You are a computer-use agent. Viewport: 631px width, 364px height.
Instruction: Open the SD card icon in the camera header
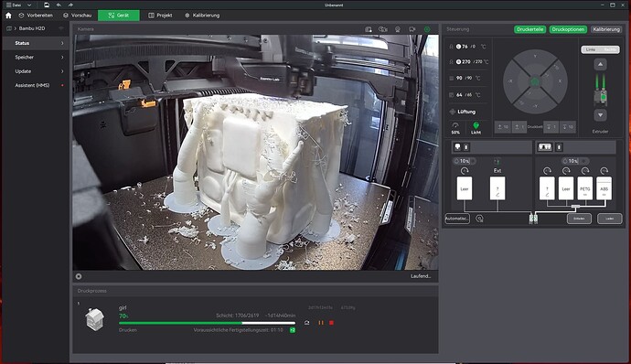(x=369, y=29)
